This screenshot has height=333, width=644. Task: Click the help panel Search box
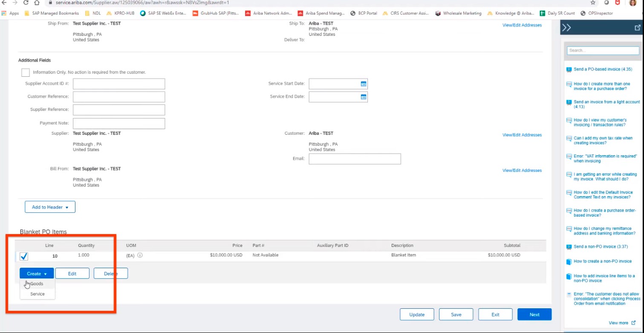(x=603, y=50)
